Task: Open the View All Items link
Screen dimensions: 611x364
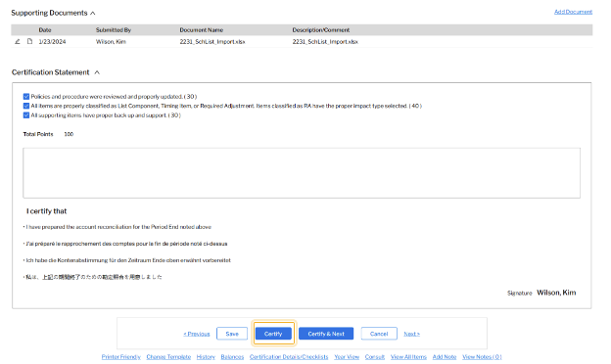Action: 408,357
